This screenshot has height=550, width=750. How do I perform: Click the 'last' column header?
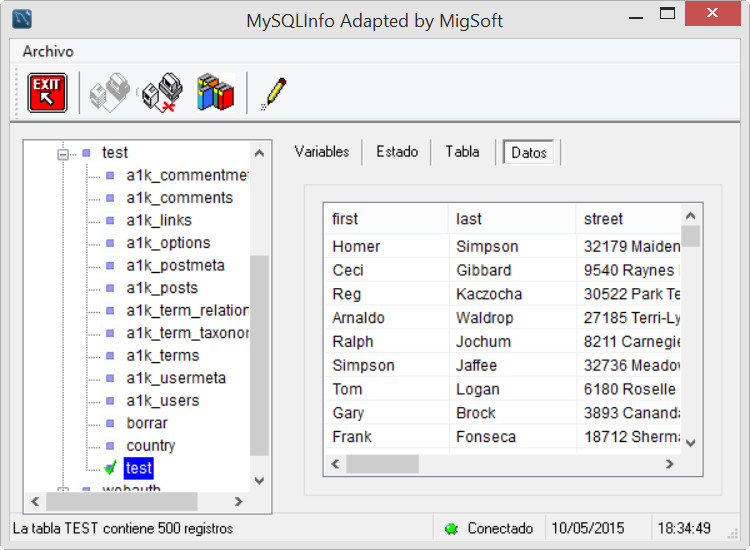469,219
